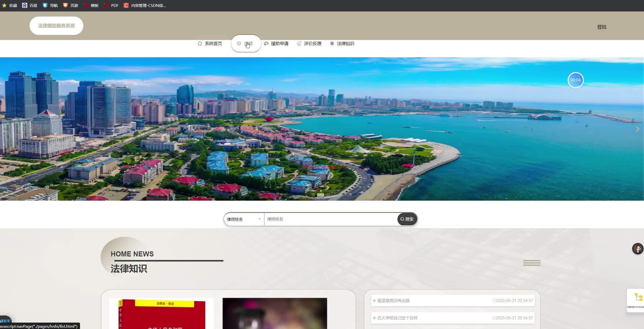Click the 登陆 link

[x=601, y=27]
